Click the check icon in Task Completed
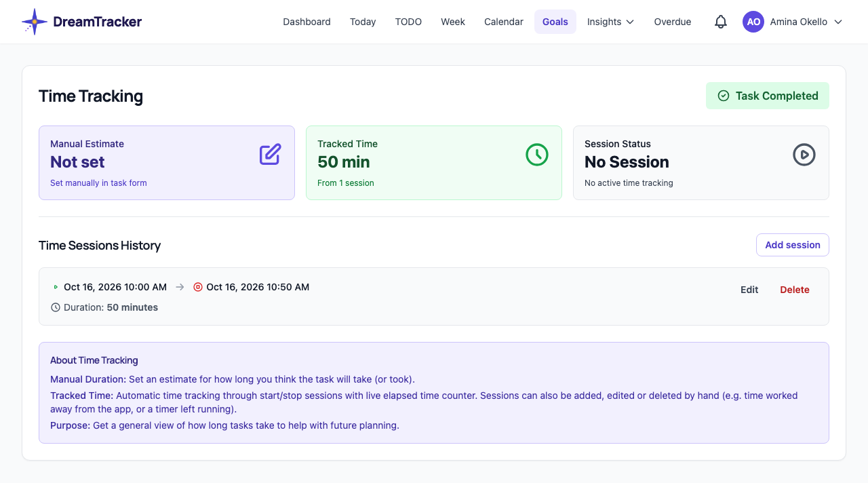Screen dimensions: 868x483 [724, 96]
